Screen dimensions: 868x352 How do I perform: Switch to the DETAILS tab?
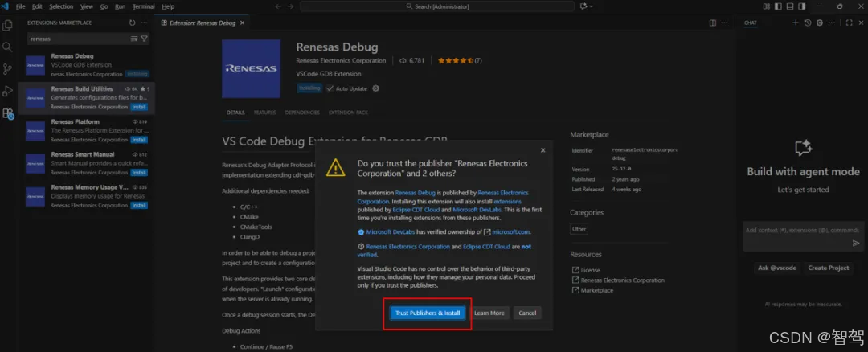(235, 113)
